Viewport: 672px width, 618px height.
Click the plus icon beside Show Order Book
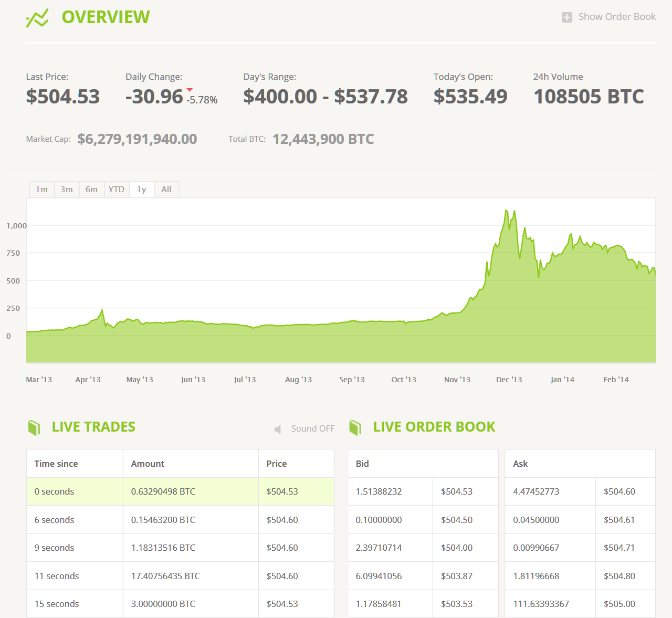point(566,17)
